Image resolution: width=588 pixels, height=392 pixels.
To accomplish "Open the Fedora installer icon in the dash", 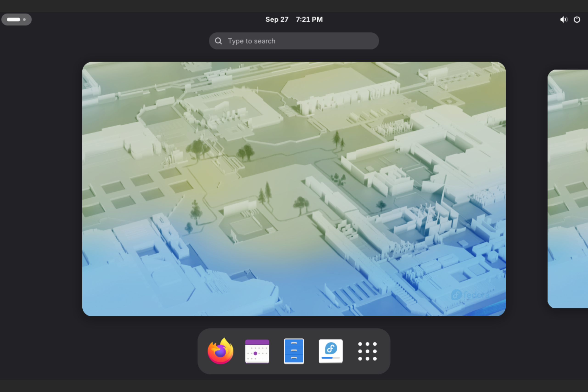I will coord(330,351).
